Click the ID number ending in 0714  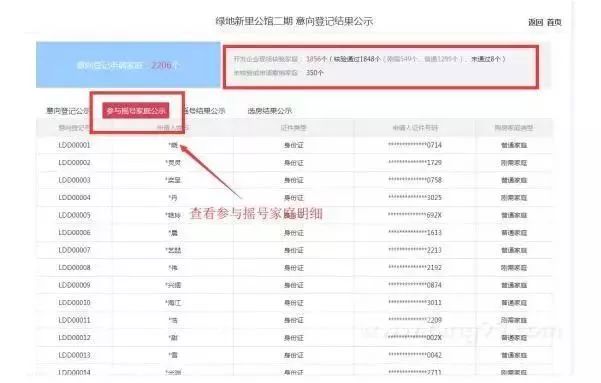tap(415, 145)
